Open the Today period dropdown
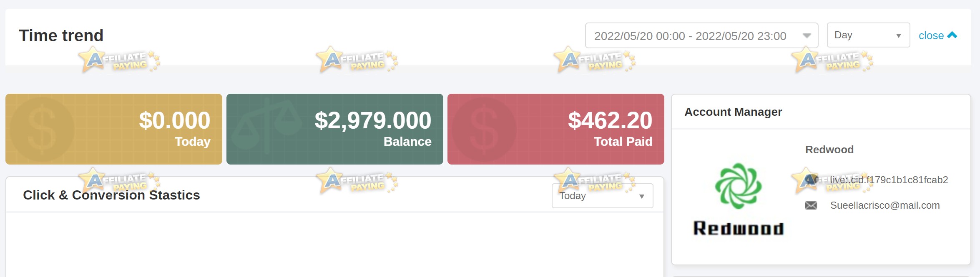This screenshot has height=277, width=980. 602,196
